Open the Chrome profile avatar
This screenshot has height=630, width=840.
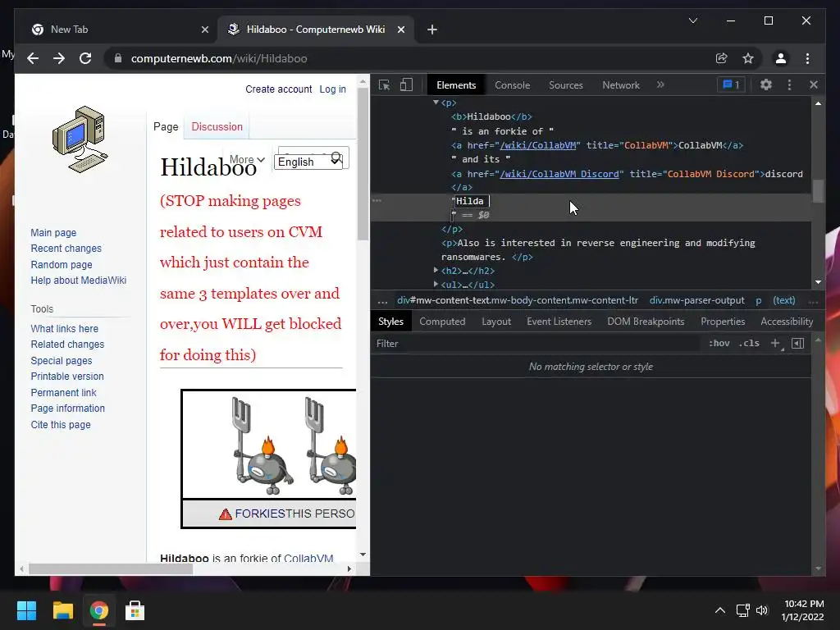click(781, 58)
